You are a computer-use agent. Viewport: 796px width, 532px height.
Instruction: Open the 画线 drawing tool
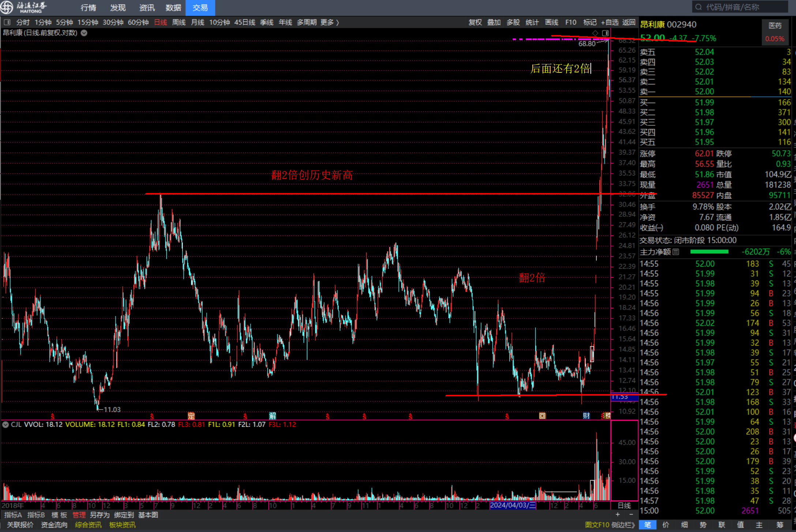552,22
